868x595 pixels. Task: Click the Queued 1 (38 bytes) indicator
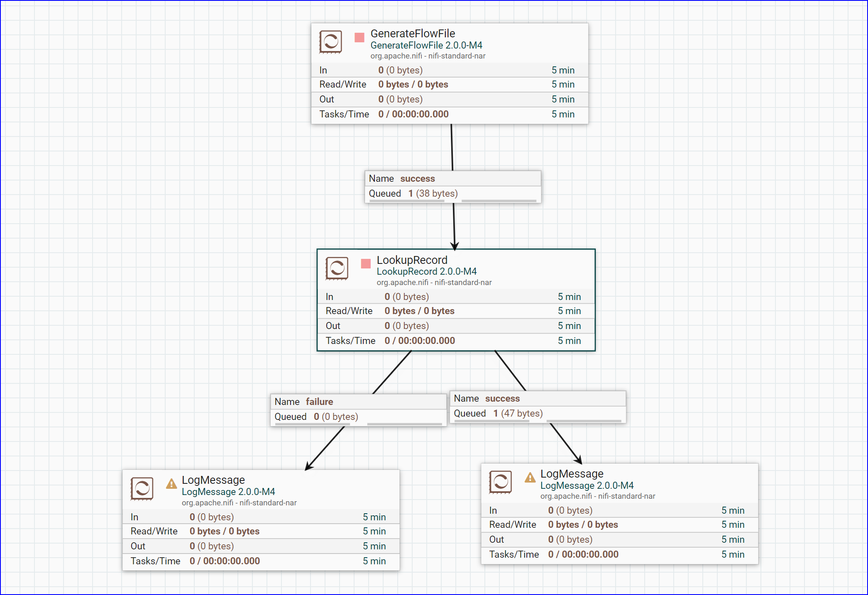413,193
